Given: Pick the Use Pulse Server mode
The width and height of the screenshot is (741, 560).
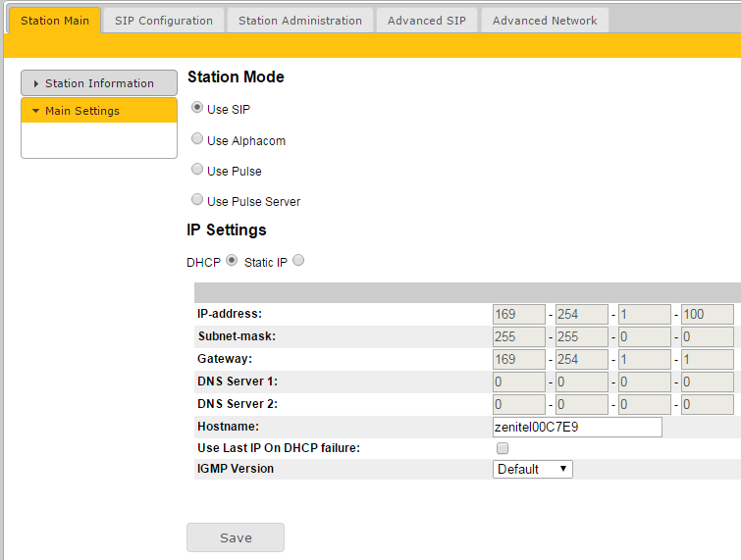Looking at the screenshot, I should [x=197, y=200].
